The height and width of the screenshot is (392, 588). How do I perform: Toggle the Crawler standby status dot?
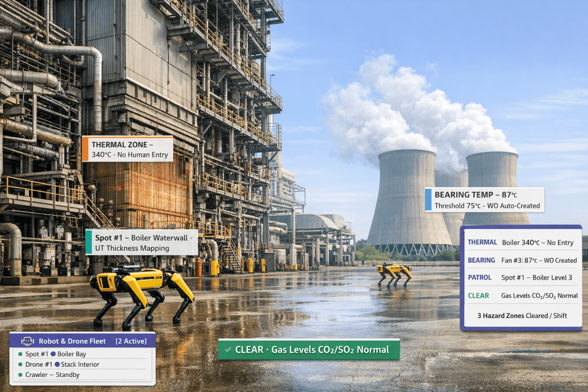pyautogui.click(x=20, y=375)
